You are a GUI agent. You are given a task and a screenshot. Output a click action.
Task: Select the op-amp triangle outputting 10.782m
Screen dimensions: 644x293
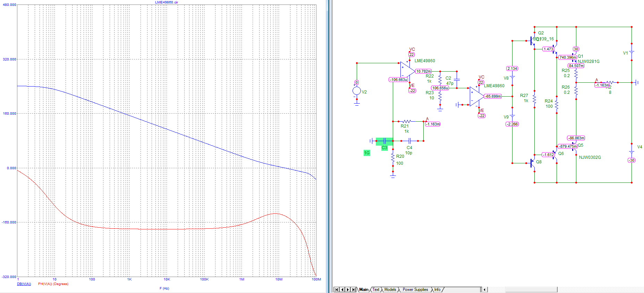tap(407, 71)
